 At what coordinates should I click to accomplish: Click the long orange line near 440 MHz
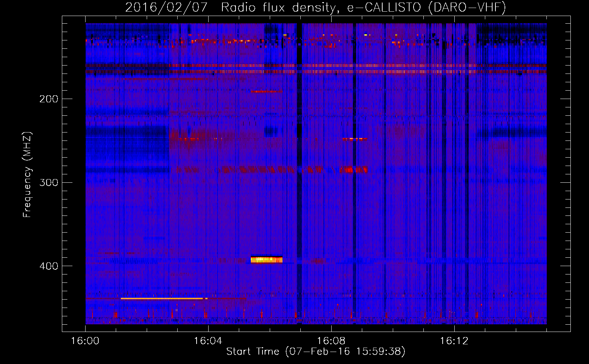click(162, 298)
